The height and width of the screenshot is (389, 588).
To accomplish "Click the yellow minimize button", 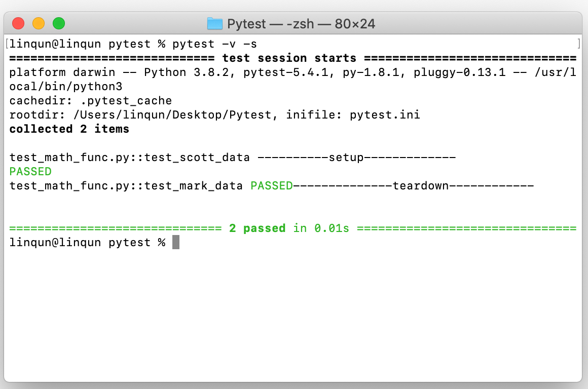I will click(x=38, y=23).
